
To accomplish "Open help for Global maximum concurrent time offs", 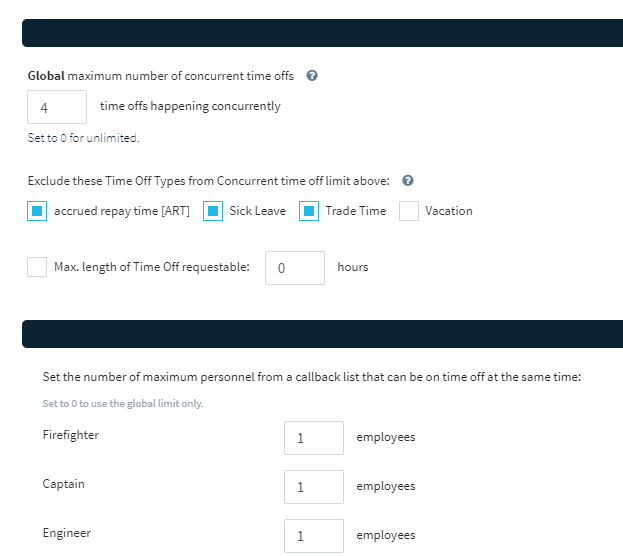I will pos(312,76).
